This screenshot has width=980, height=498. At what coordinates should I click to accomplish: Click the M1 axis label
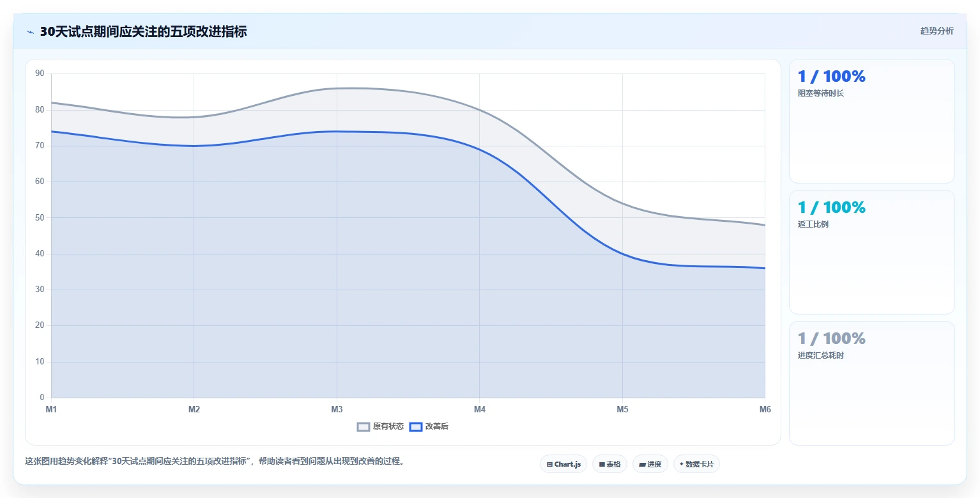51,410
